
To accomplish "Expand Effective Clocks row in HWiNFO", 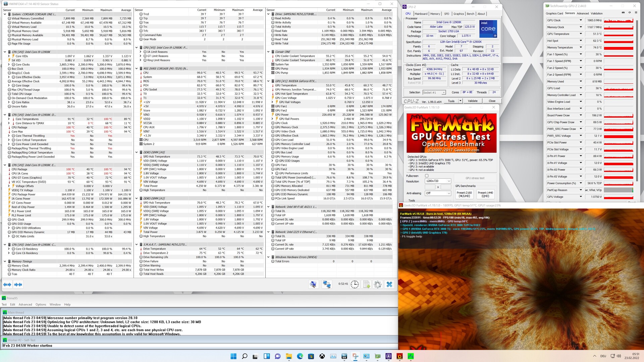I will [9, 77].
